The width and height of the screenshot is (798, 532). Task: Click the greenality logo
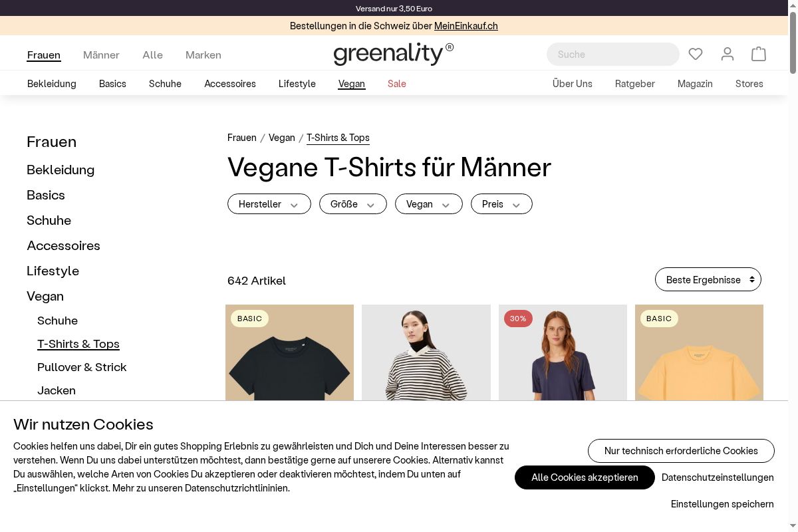(x=394, y=54)
